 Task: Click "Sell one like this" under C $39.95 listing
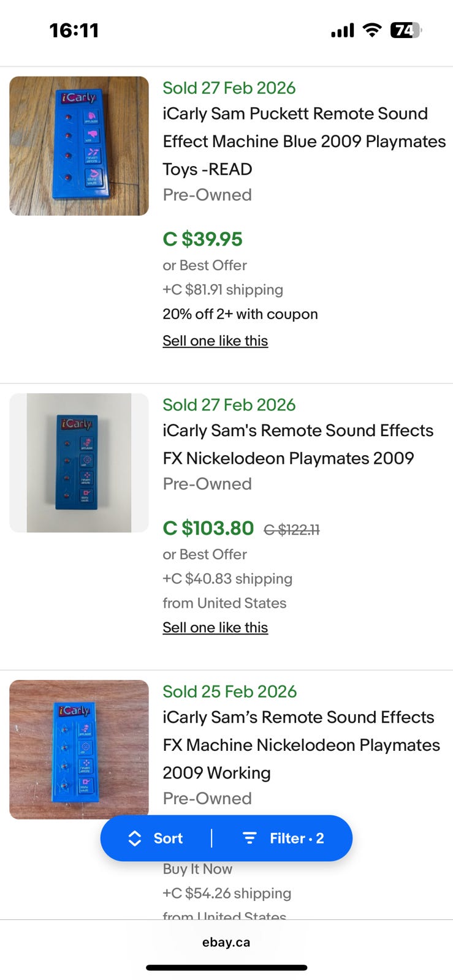[215, 341]
